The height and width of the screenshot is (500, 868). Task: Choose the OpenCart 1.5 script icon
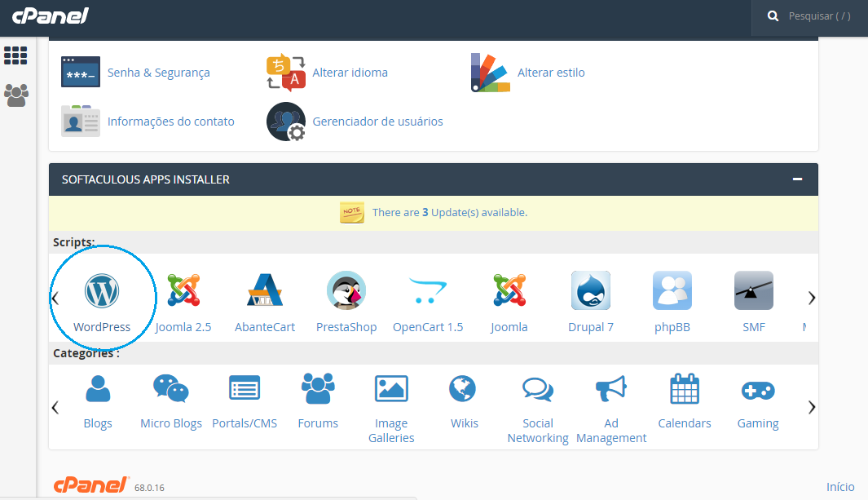coord(428,290)
